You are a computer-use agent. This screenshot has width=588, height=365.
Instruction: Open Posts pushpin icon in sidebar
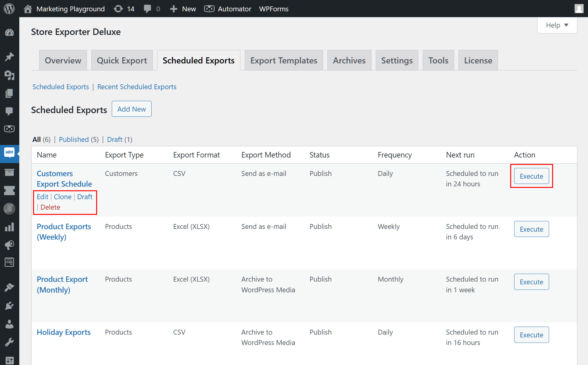[x=9, y=57]
